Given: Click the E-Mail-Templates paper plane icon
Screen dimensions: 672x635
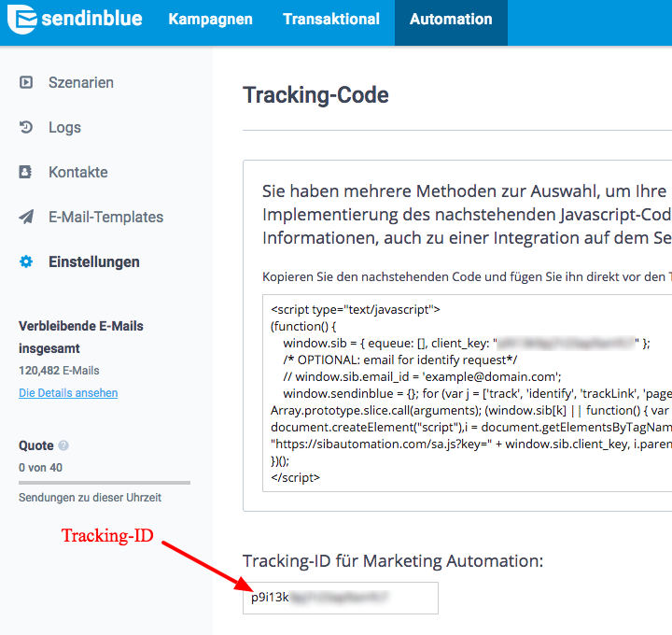Looking at the screenshot, I should point(26,217).
